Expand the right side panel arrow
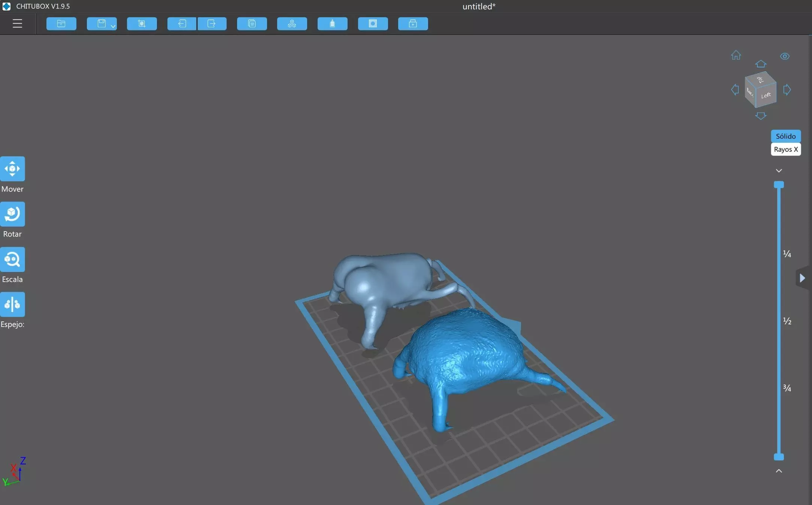This screenshot has width=812, height=505. click(x=802, y=278)
